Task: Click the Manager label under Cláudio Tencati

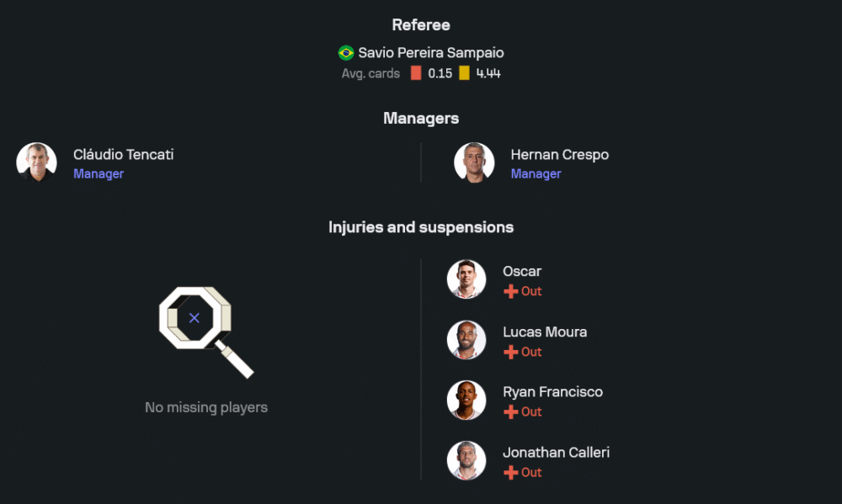Action: point(99,174)
